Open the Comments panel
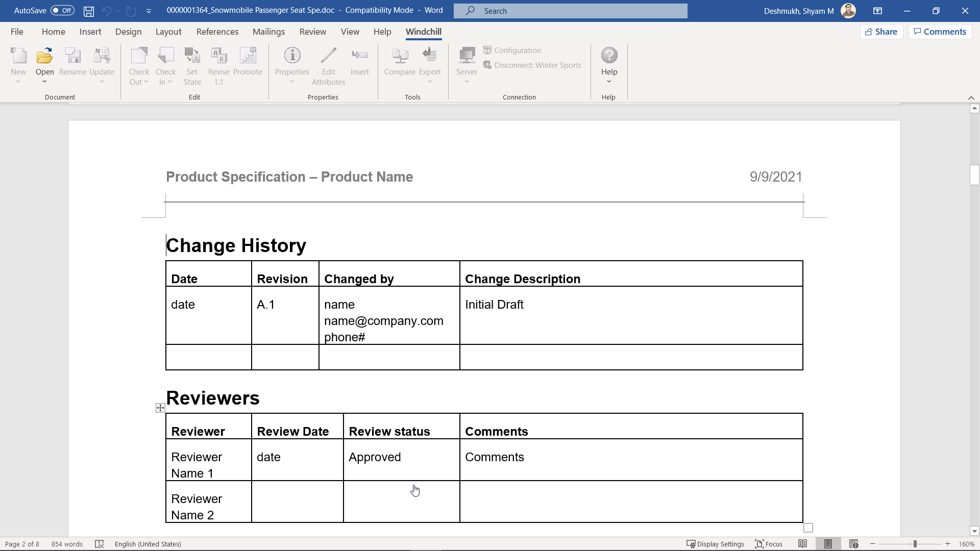 click(939, 31)
